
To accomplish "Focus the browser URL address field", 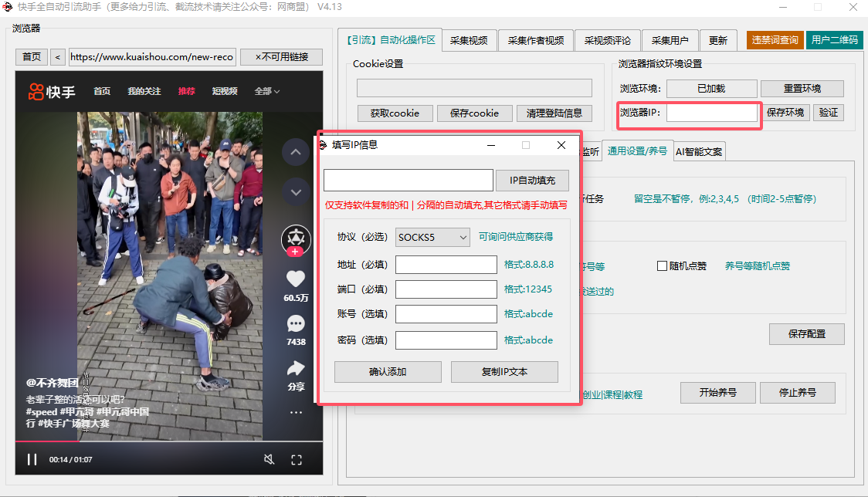I will tap(152, 57).
